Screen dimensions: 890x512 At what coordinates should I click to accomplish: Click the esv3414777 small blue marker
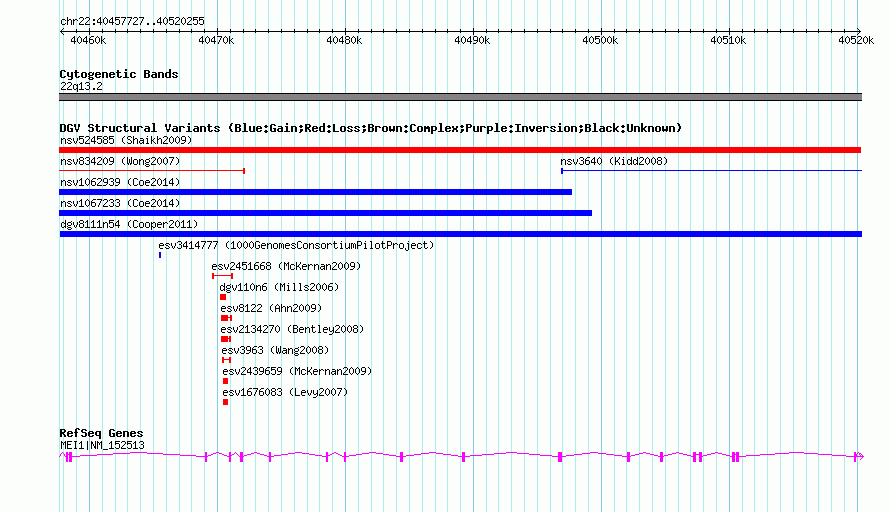[x=160, y=255]
